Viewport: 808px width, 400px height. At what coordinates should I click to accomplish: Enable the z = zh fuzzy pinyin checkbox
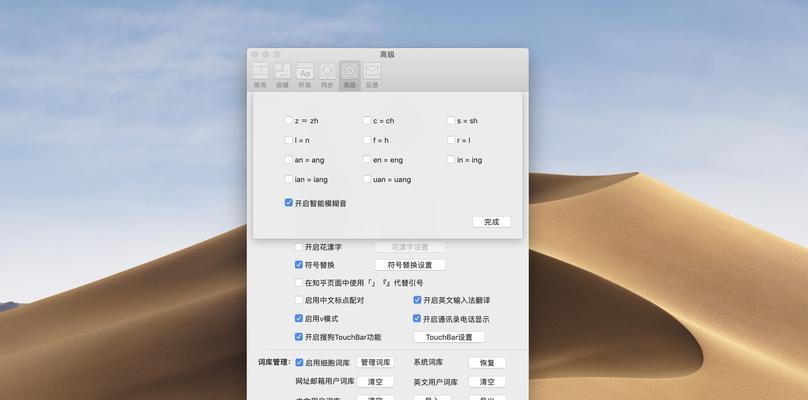coord(289,120)
